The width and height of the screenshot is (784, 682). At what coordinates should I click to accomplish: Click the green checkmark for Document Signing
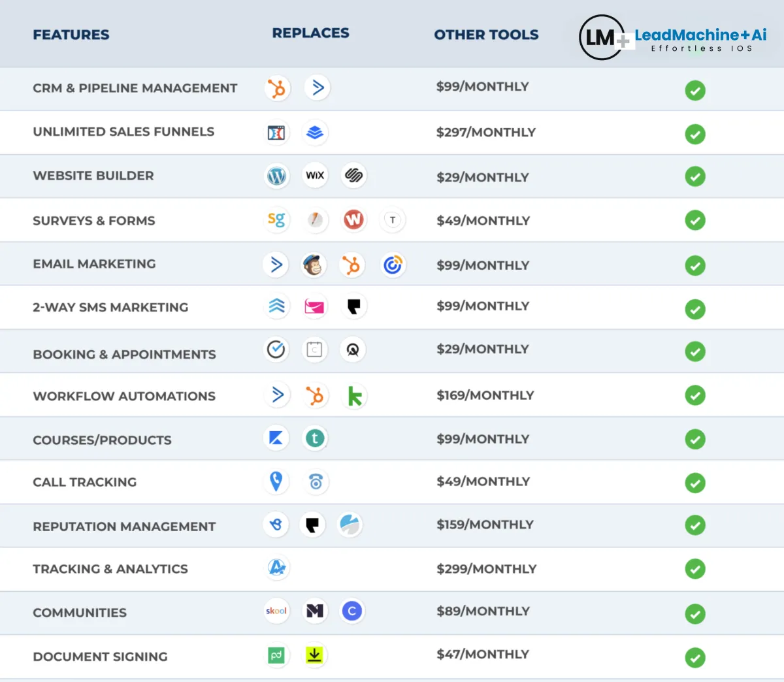click(695, 658)
